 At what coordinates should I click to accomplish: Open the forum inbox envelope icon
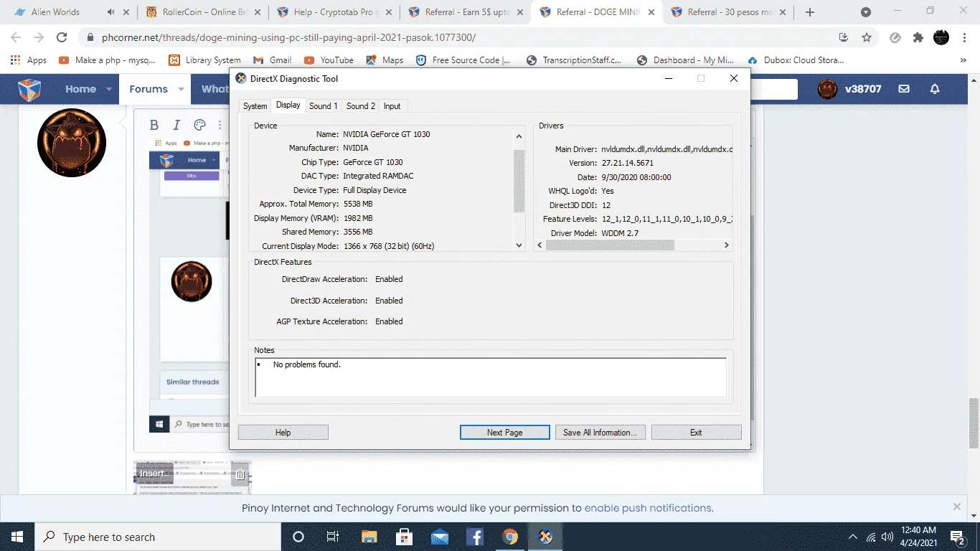tap(904, 89)
